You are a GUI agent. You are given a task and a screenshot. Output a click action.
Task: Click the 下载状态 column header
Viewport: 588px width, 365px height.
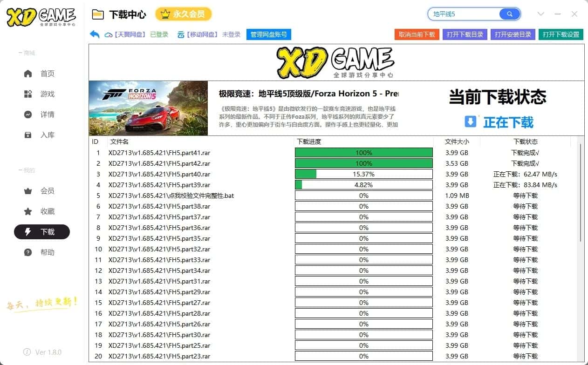(526, 142)
